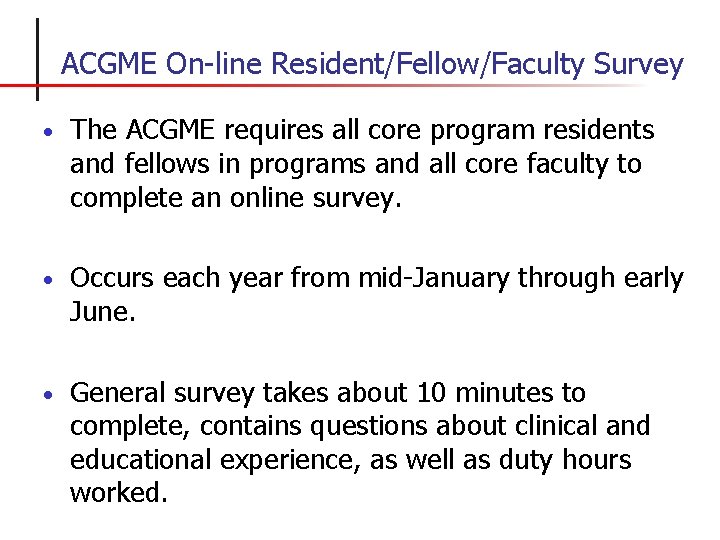Click the line starting "and fellows in programs"

pyautogui.click(x=355, y=164)
